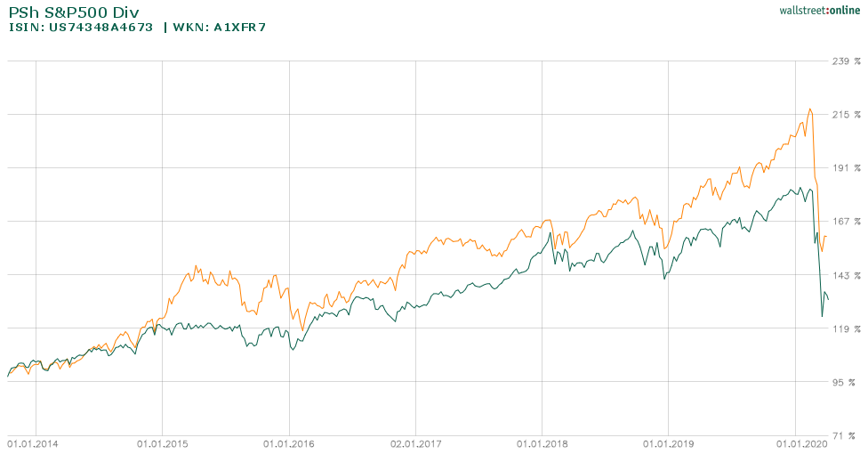The height and width of the screenshot is (454, 868).
Task: Click the 167 % y-axis label
Action: point(845,222)
